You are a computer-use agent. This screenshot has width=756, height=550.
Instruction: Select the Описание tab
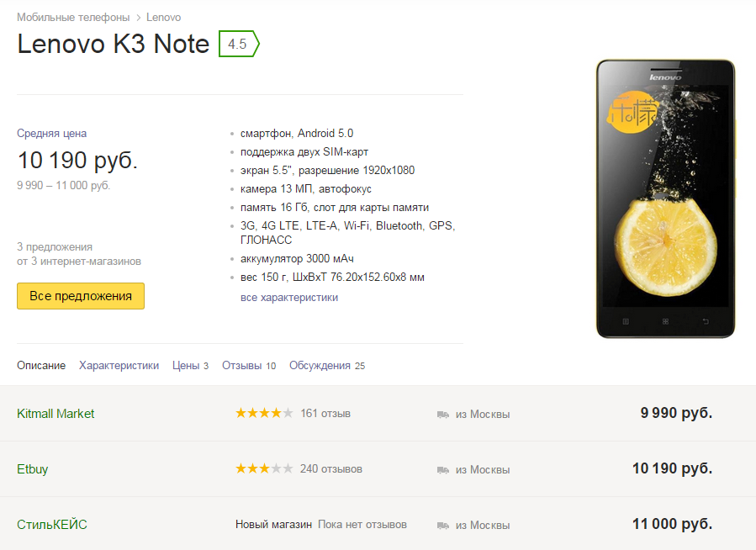pos(41,365)
